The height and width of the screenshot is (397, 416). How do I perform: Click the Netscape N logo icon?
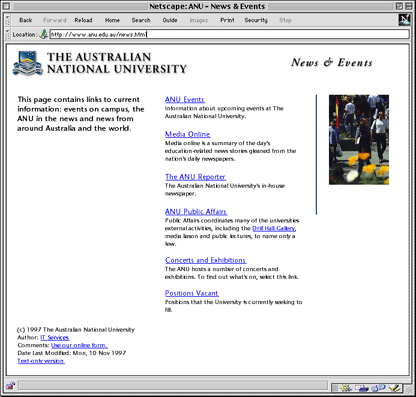point(404,20)
